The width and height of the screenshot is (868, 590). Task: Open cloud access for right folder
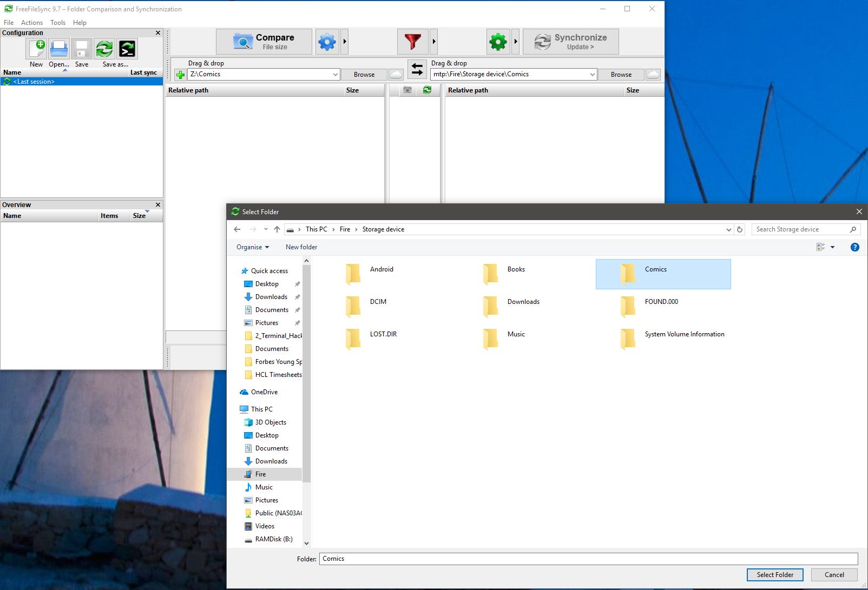pos(653,74)
